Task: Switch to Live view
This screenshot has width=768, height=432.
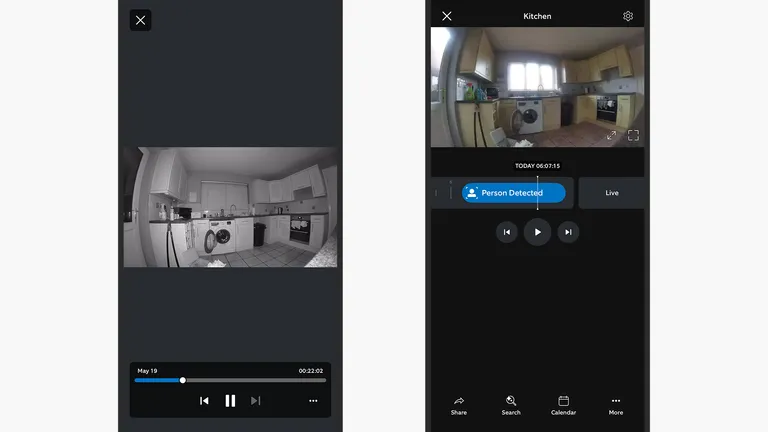Action: click(x=612, y=193)
